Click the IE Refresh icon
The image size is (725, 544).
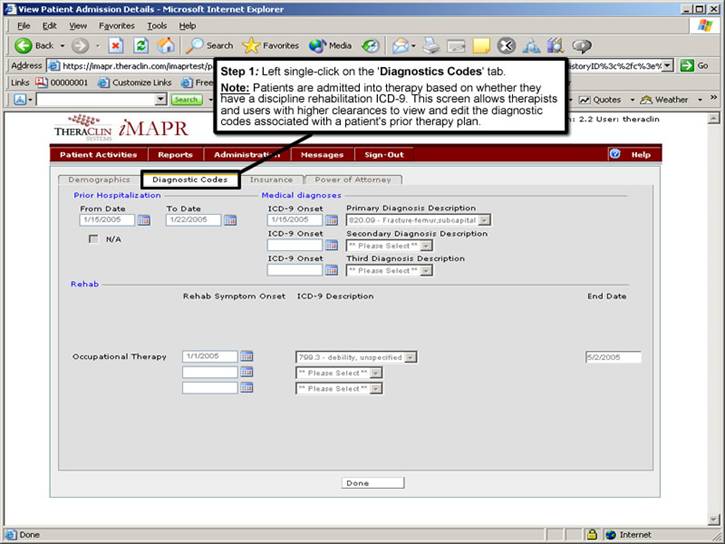pyautogui.click(x=141, y=45)
